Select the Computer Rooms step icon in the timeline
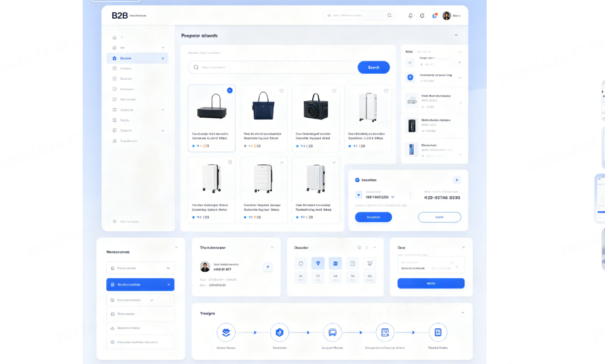 (333, 332)
